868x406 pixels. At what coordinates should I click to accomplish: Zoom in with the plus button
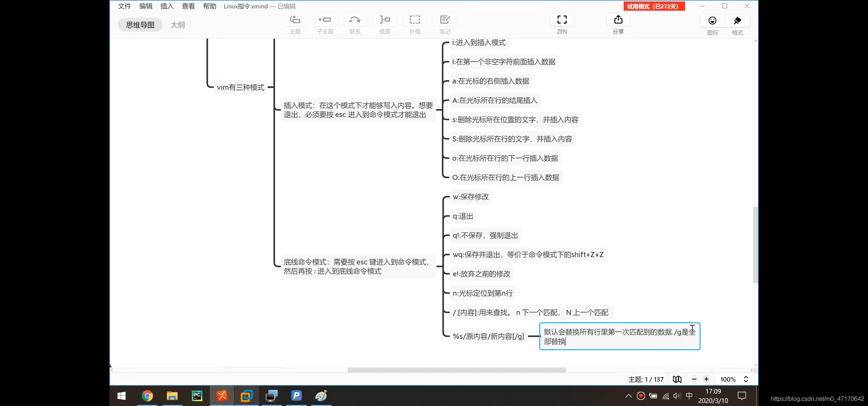tap(706, 379)
